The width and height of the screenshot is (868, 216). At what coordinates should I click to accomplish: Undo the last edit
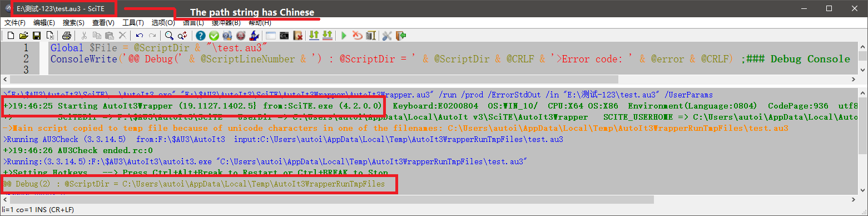(x=140, y=36)
